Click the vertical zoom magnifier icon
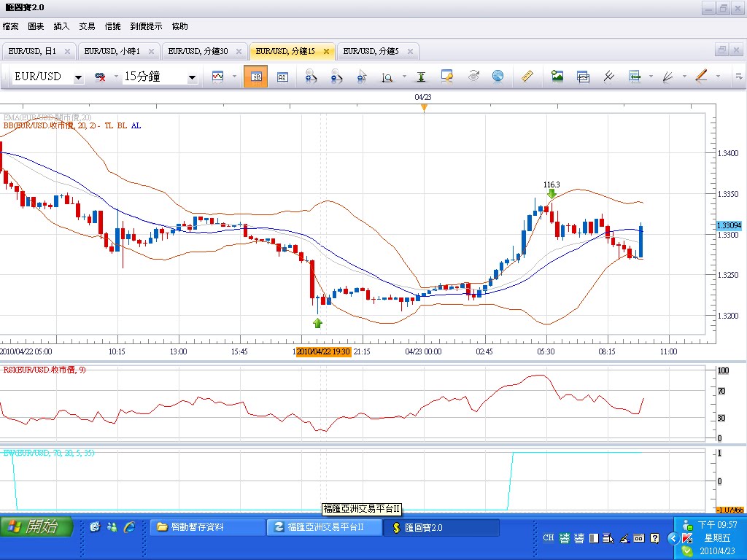747x560 pixels. (x=387, y=76)
